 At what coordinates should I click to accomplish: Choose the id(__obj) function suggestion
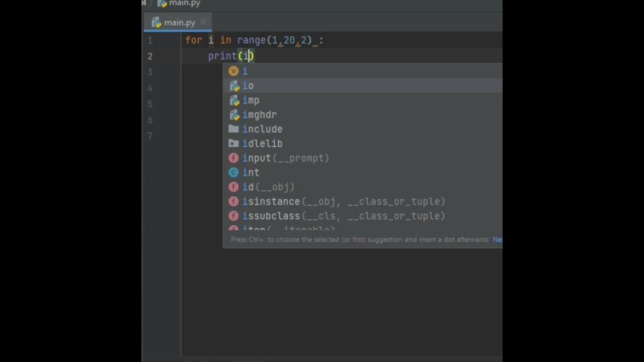[x=362, y=187]
